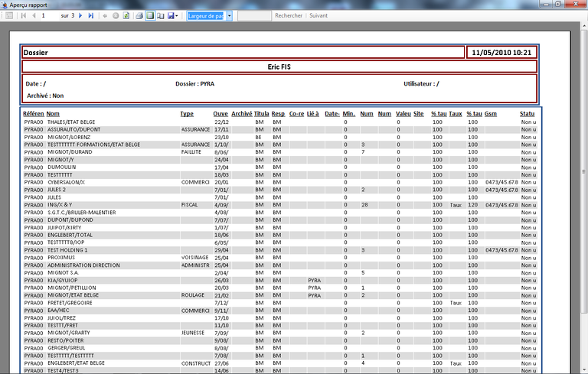This screenshot has width=588, height=374.
Task: Click the 'Nom' column header
Action: click(52, 114)
